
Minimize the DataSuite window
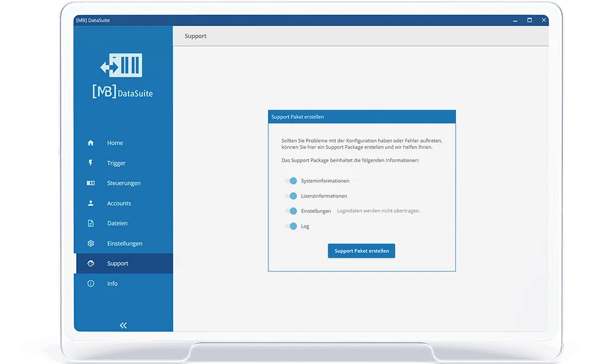pyautogui.click(x=515, y=20)
